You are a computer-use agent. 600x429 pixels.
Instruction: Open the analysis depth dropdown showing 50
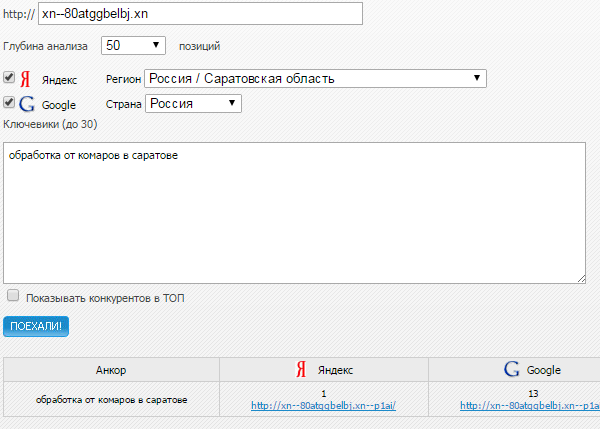point(133,46)
